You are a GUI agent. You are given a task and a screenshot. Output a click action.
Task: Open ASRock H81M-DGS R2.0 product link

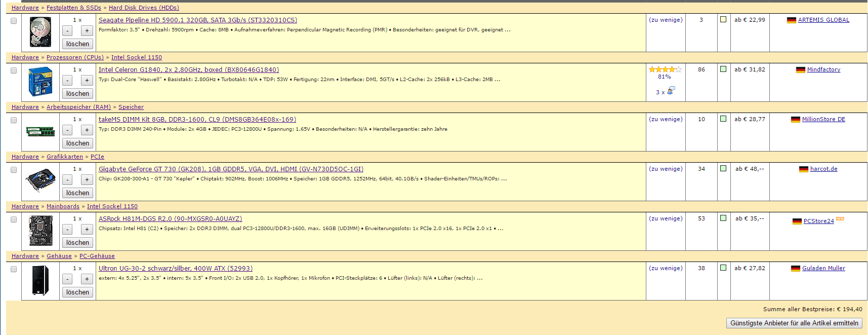point(171,219)
